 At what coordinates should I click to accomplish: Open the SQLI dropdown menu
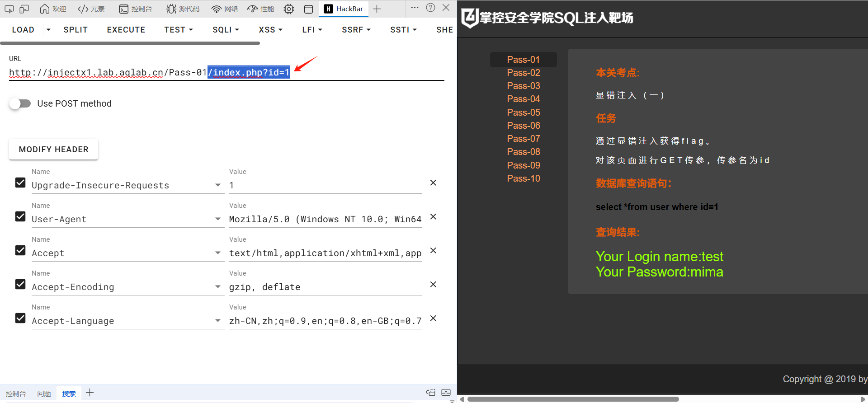[x=226, y=29]
